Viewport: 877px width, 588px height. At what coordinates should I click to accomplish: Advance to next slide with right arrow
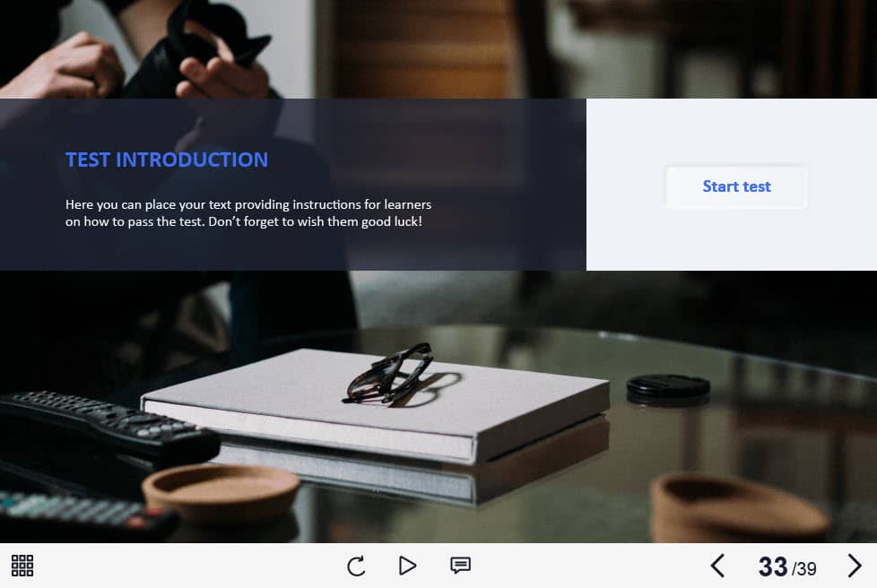coord(854,566)
